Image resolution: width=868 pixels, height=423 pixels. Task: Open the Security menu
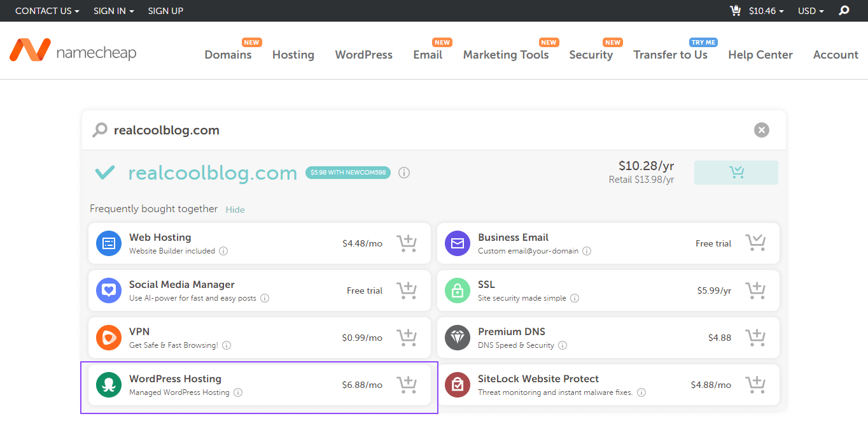click(x=591, y=55)
